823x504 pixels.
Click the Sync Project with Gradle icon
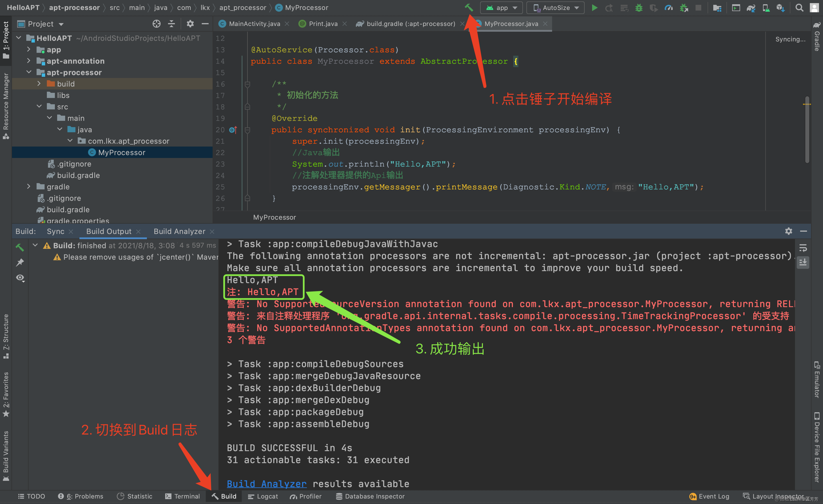(751, 8)
